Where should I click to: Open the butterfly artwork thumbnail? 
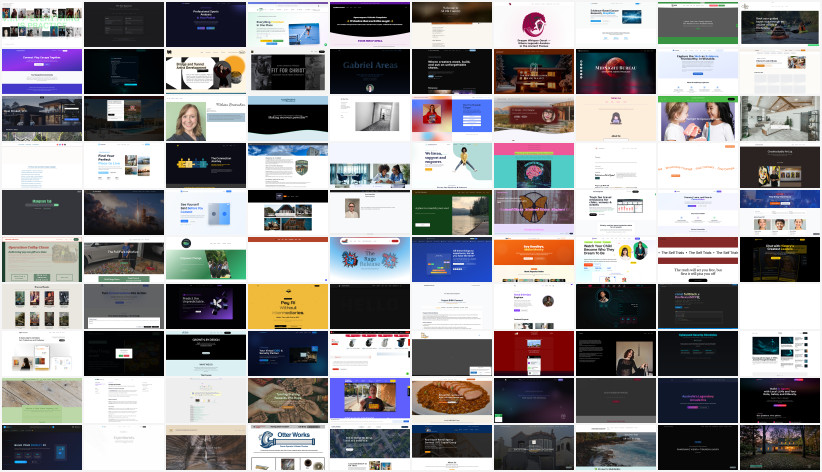coord(534,212)
